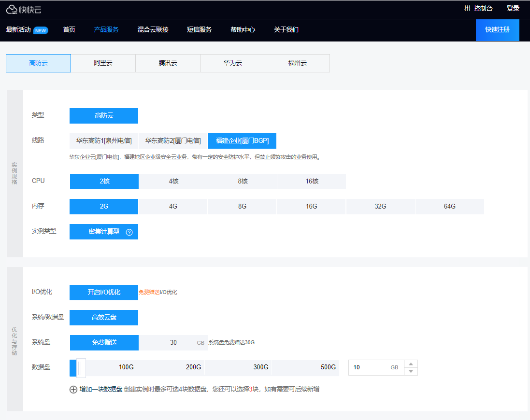This screenshot has height=420, width=530.
Task: Switch to the 腾讯云 tab
Action: [x=168, y=63]
